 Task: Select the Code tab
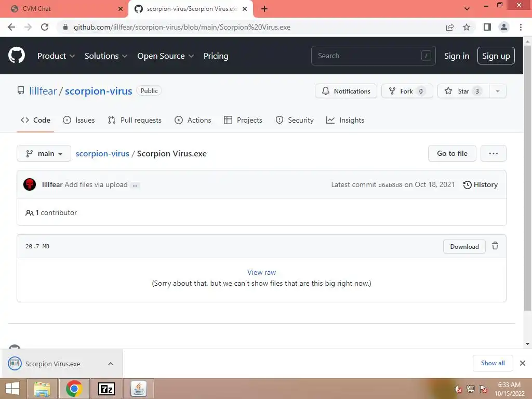(x=35, y=120)
